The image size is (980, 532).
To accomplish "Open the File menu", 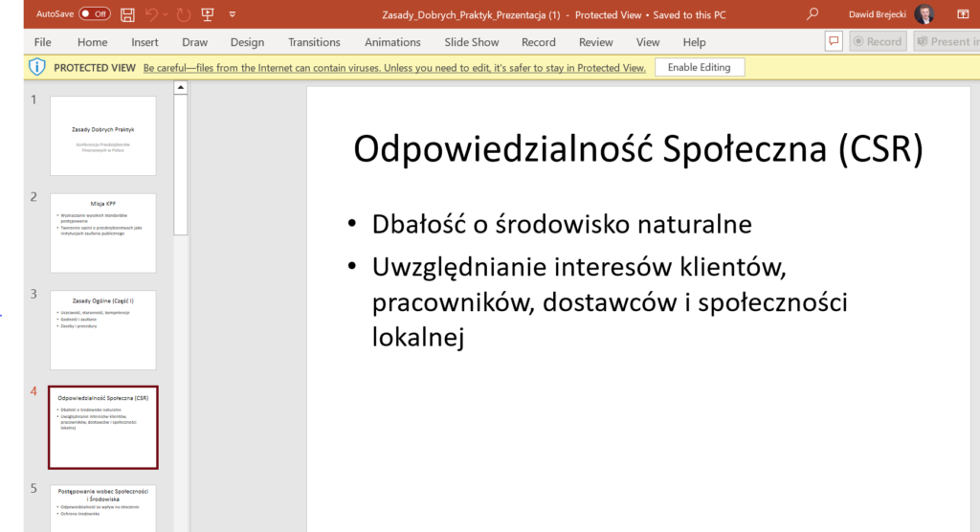I will (42, 42).
